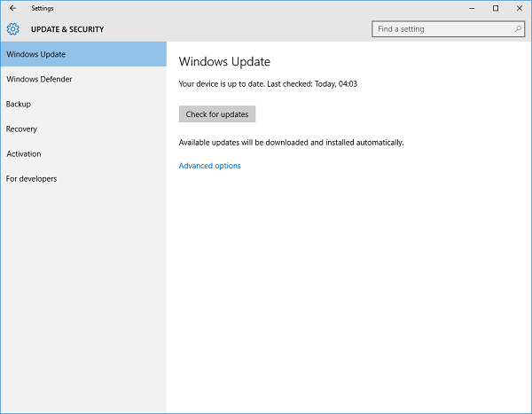Select For developers option

click(83, 179)
